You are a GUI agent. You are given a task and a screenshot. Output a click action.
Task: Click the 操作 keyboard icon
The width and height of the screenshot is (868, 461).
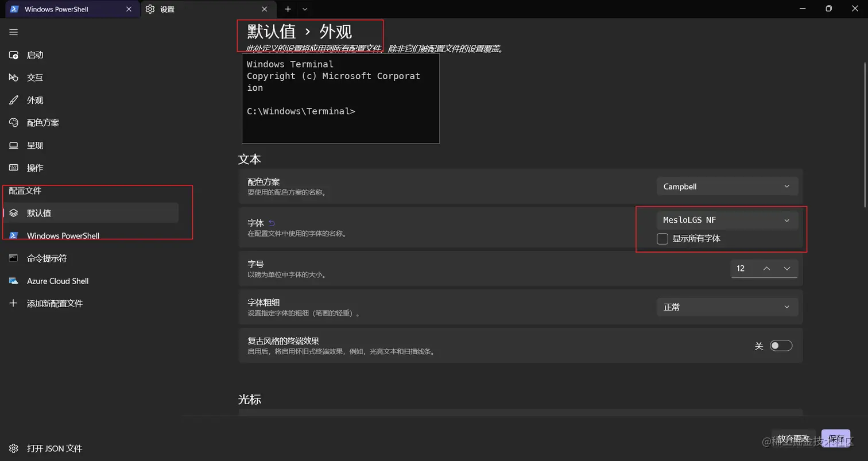coord(14,168)
